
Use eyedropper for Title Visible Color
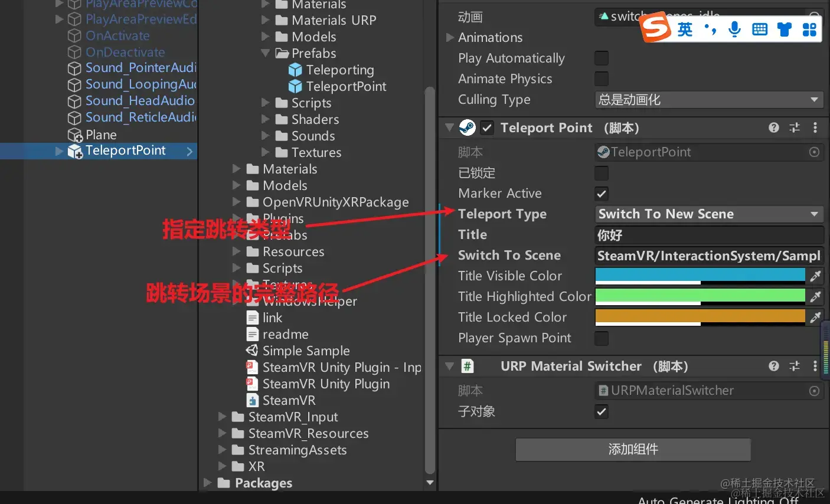click(815, 276)
